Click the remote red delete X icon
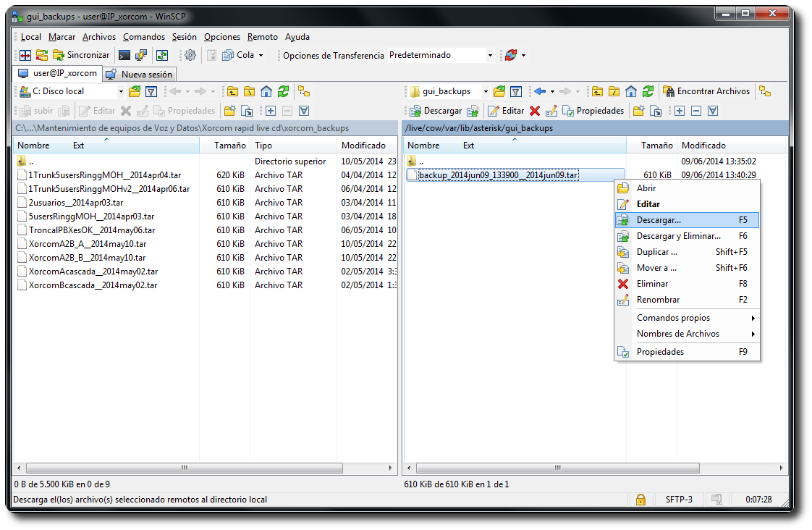The image size is (812, 530). coord(535,111)
